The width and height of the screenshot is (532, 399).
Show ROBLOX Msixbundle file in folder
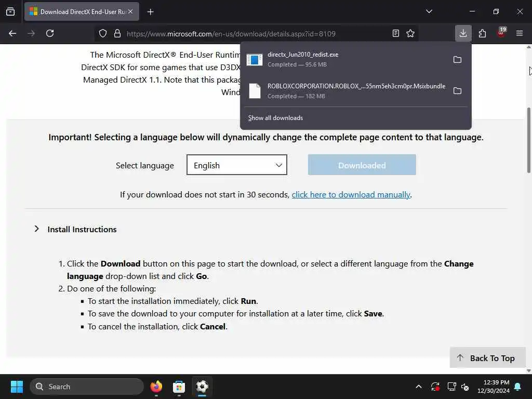tap(457, 90)
